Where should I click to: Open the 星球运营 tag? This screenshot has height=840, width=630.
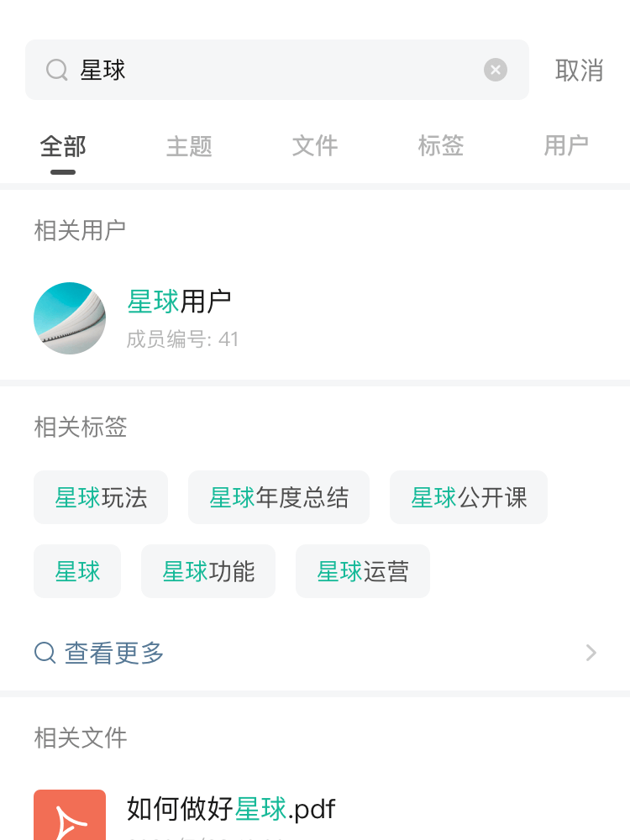pos(363,571)
